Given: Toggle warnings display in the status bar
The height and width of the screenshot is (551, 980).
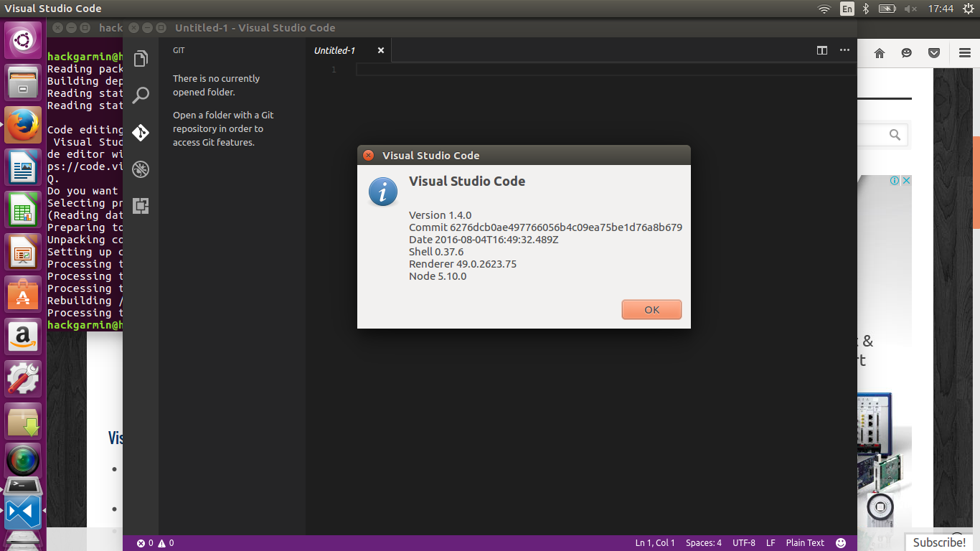Looking at the screenshot, I should tap(165, 543).
